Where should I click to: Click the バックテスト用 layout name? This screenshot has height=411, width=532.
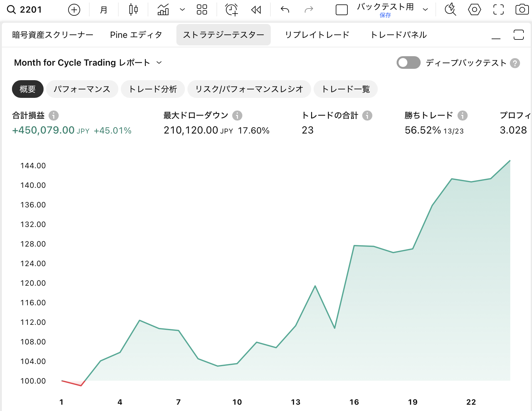point(385,7)
